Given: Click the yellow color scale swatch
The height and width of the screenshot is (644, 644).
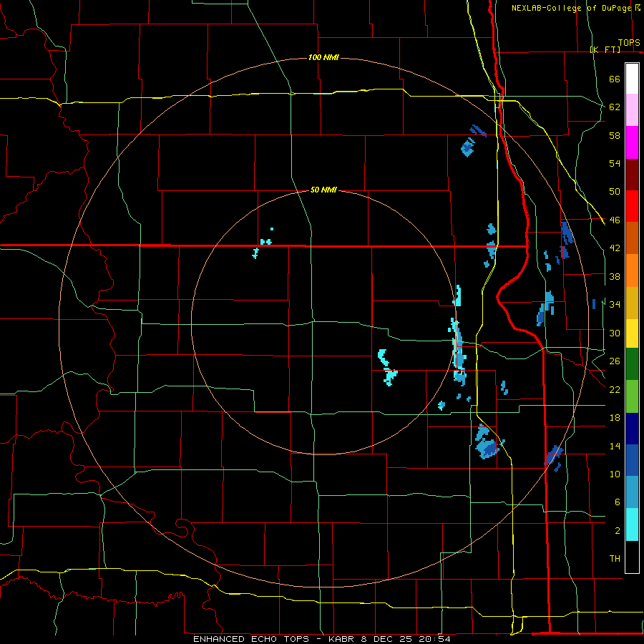Looking at the screenshot, I should click(x=632, y=333).
